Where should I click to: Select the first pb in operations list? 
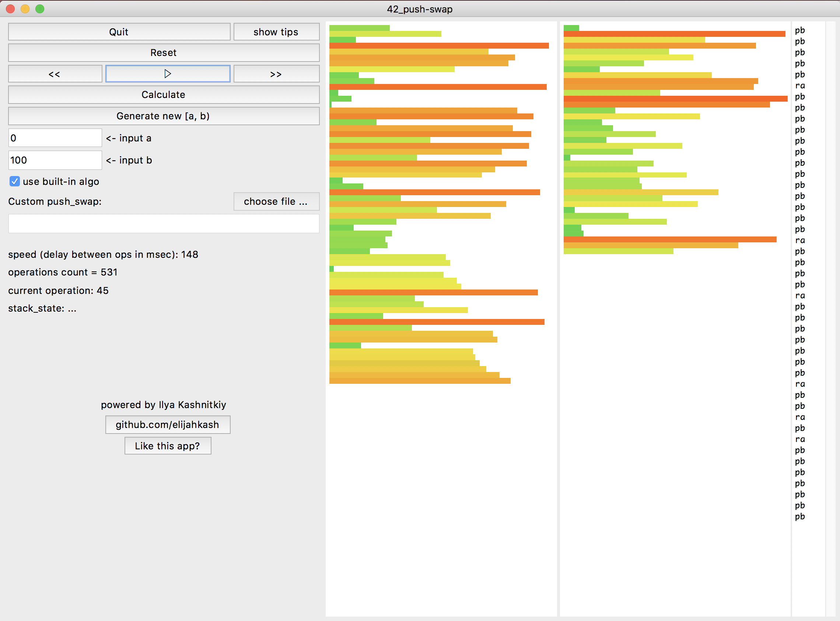click(x=800, y=30)
